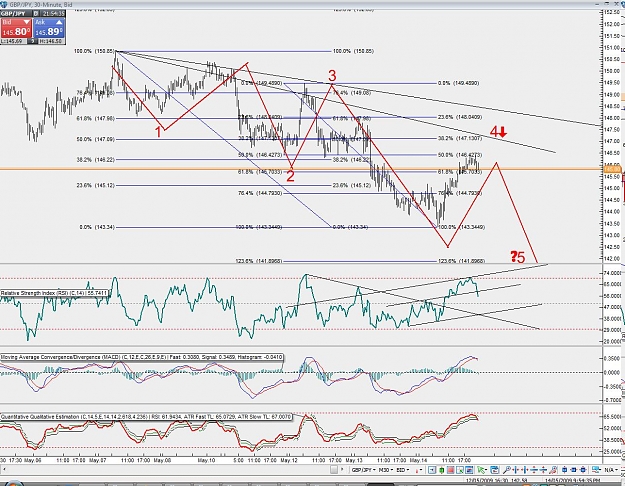The width and height of the screenshot is (625, 486).
Task: Click the left Fibonacci label 100.0% (150.85)
Action: pyautogui.click(x=94, y=51)
